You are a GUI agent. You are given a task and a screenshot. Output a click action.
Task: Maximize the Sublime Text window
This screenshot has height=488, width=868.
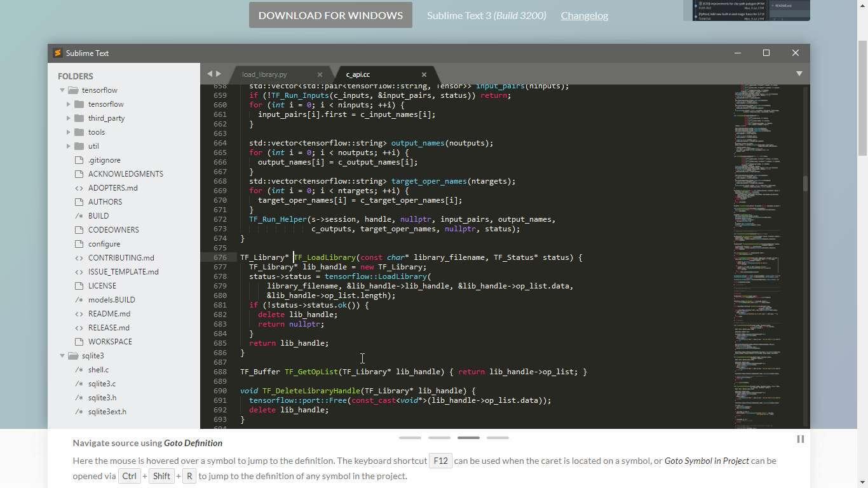(x=766, y=53)
